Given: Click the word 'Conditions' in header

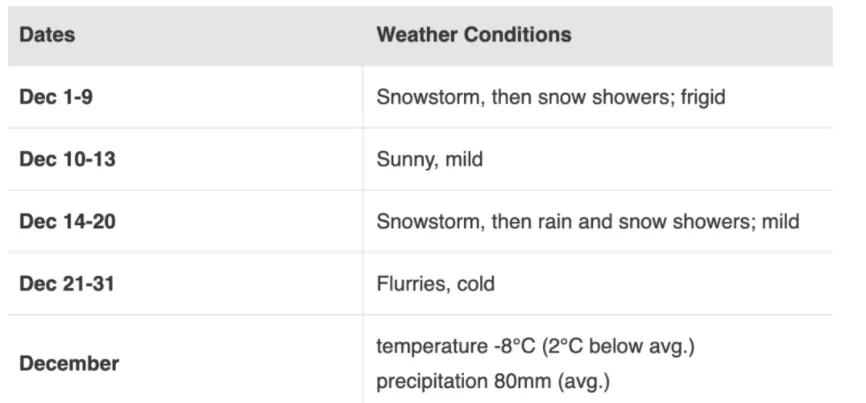Looking at the screenshot, I should tap(517, 35).
